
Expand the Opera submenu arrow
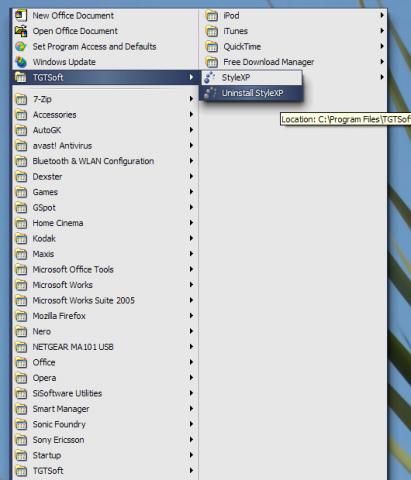coord(191,378)
